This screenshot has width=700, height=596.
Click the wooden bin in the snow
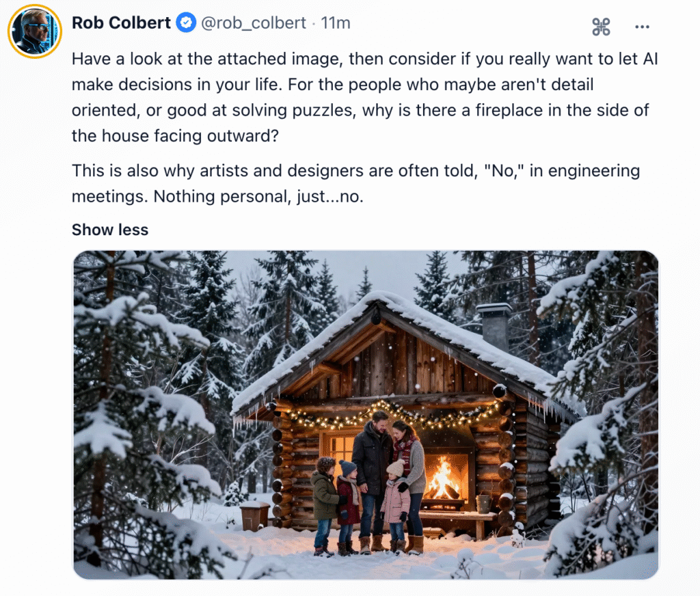[x=254, y=515]
